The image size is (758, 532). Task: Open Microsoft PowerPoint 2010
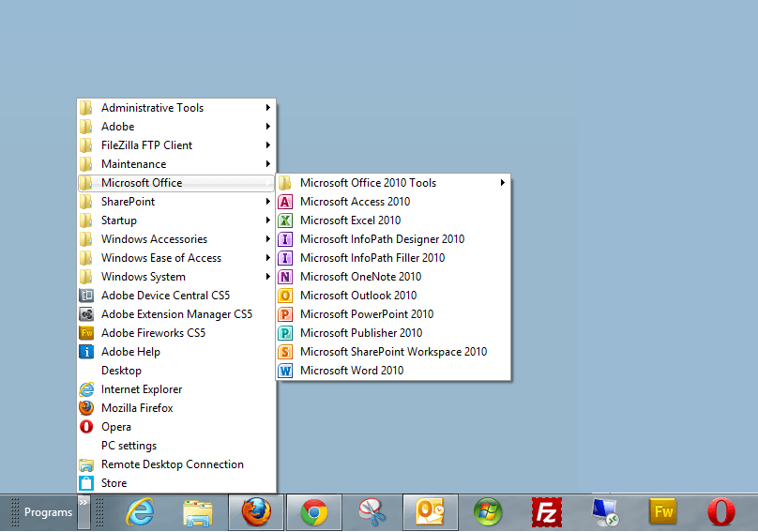tap(366, 314)
